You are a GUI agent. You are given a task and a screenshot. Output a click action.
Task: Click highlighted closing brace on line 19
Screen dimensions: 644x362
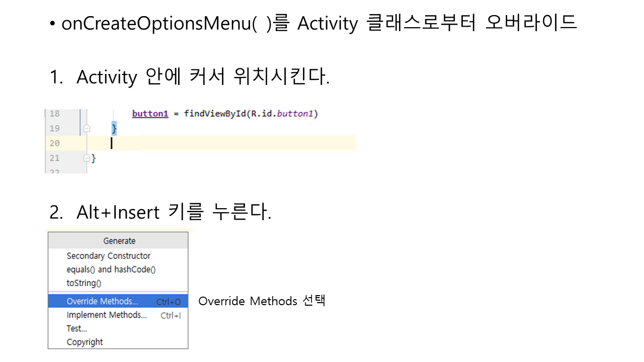click(114, 129)
